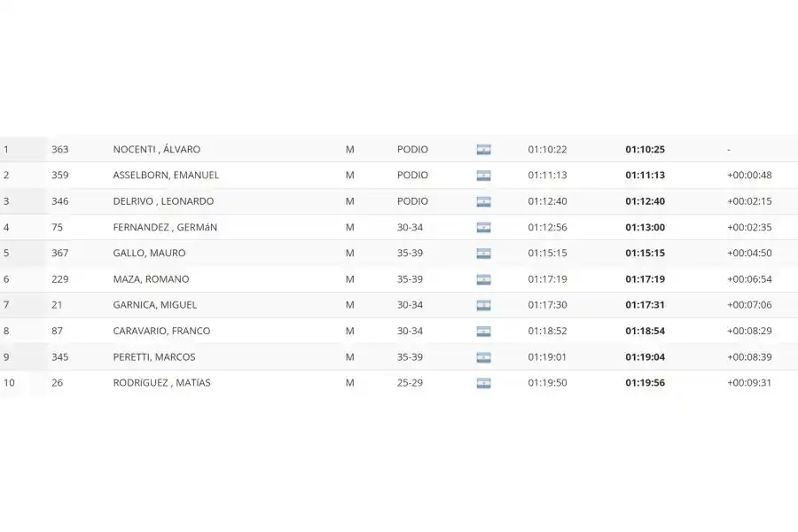Click the 25-29 category in row 10

point(410,383)
